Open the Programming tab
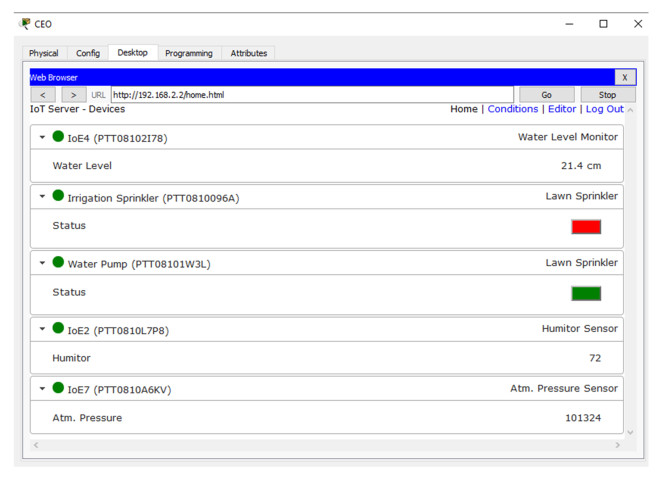666x482 pixels. click(189, 53)
